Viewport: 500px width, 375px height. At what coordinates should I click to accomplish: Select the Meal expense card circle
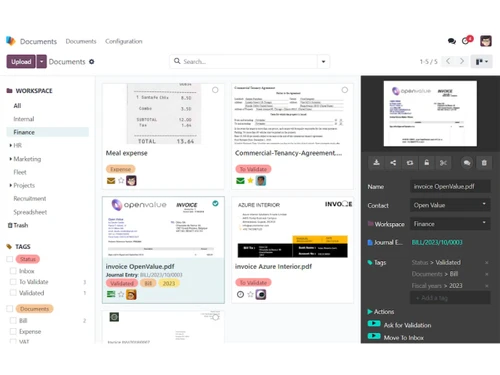coord(215,90)
